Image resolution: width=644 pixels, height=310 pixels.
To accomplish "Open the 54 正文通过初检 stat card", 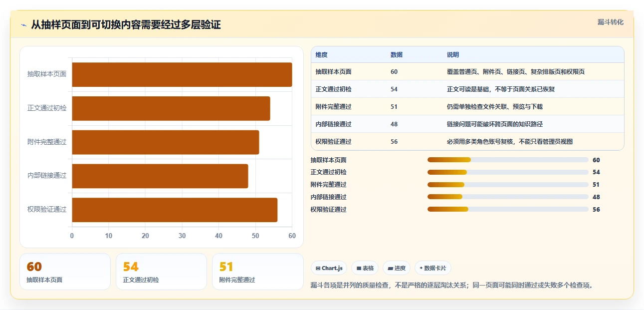I will [161, 272].
